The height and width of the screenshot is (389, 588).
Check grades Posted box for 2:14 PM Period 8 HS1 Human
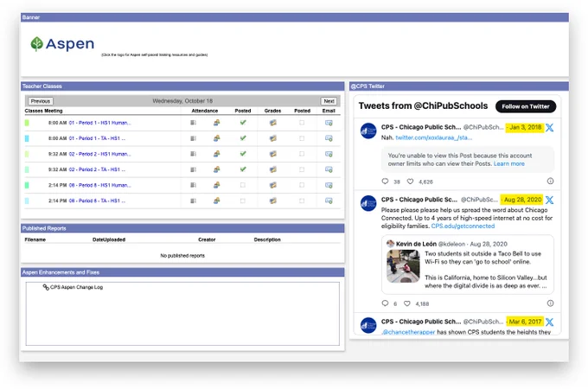pos(302,185)
